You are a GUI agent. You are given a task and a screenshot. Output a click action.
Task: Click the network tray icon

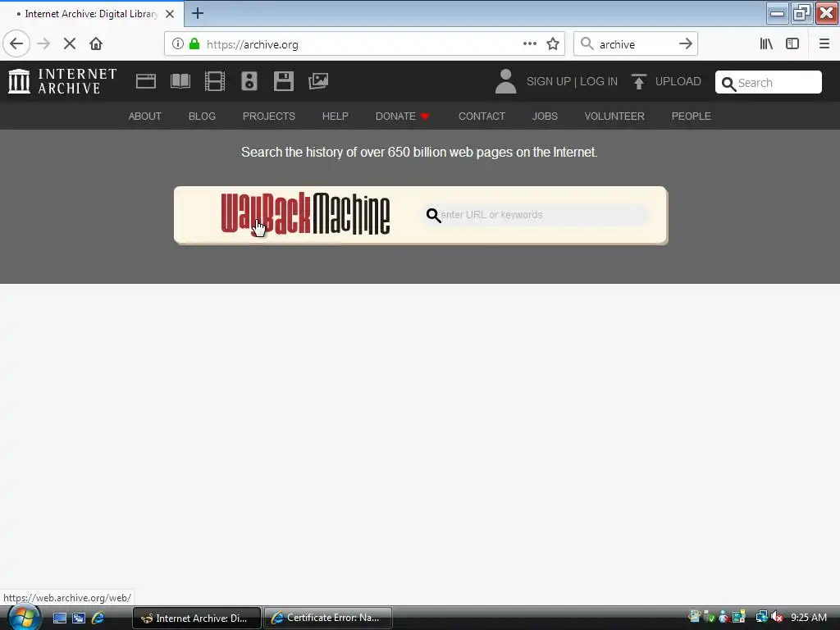(761, 617)
